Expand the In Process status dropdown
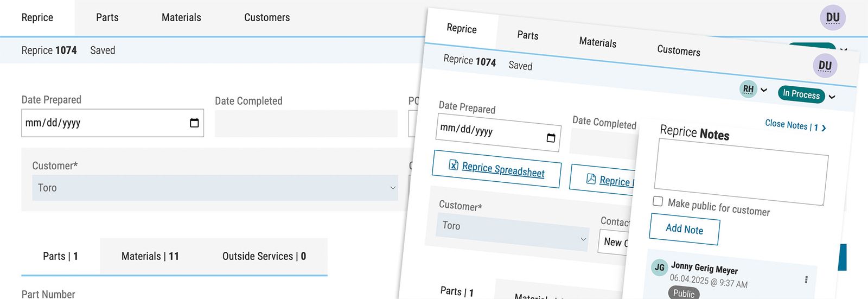 pos(832,97)
